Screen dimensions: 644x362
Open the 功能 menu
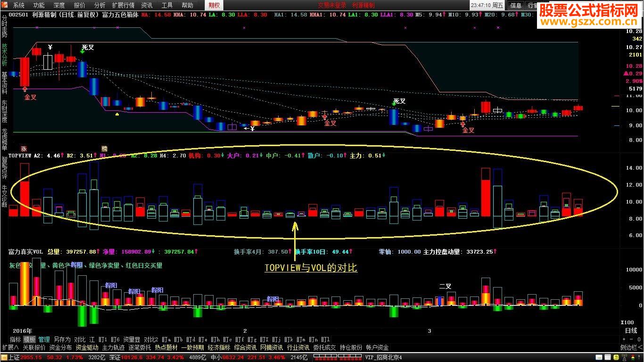pyautogui.click(x=39, y=5)
